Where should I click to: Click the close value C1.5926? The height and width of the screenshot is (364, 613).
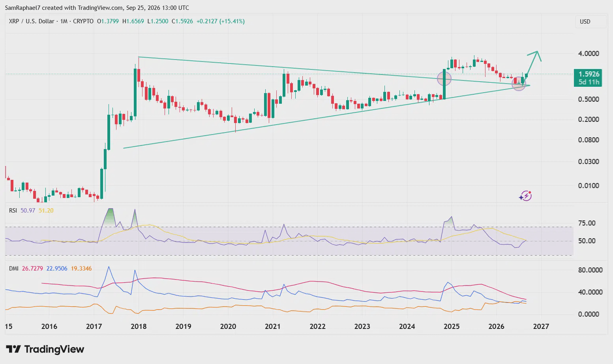(x=182, y=21)
